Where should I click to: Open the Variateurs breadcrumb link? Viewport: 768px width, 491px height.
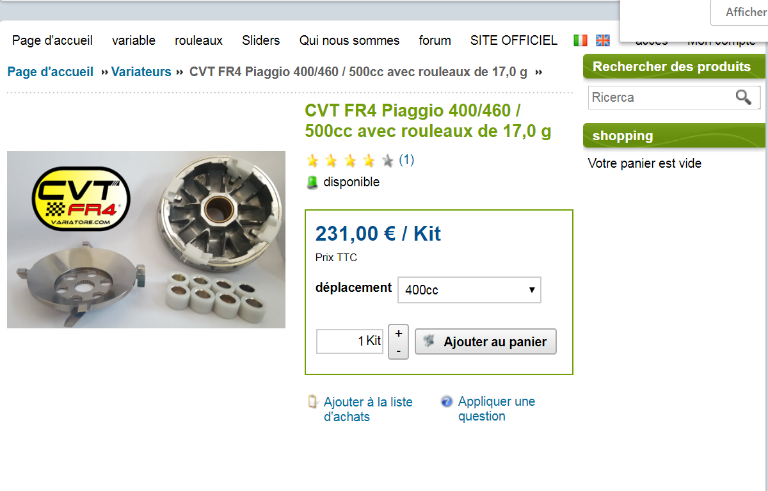141,72
